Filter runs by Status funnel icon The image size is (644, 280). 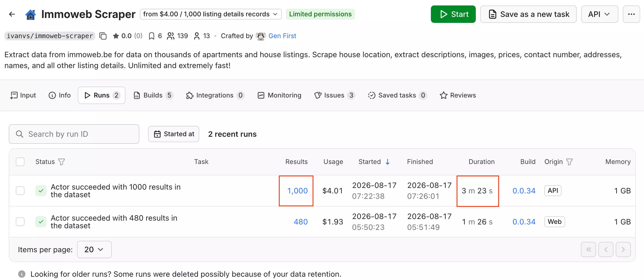pyautogui.click(x=62, y=162)
